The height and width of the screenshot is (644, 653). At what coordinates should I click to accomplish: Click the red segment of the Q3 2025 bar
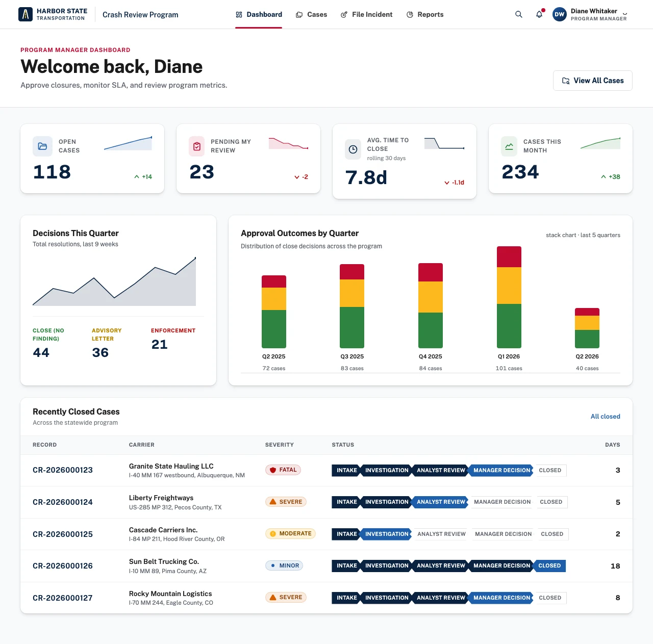tap(352, 272)
